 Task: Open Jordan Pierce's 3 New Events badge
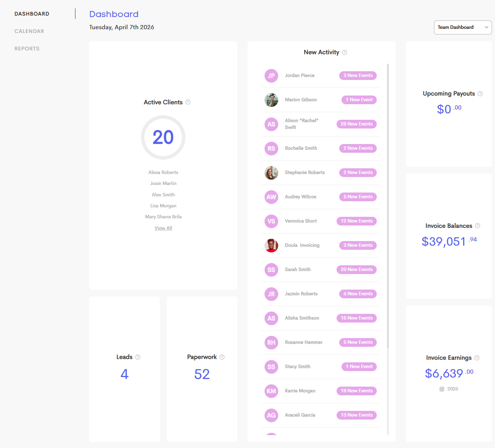[358, 75]
